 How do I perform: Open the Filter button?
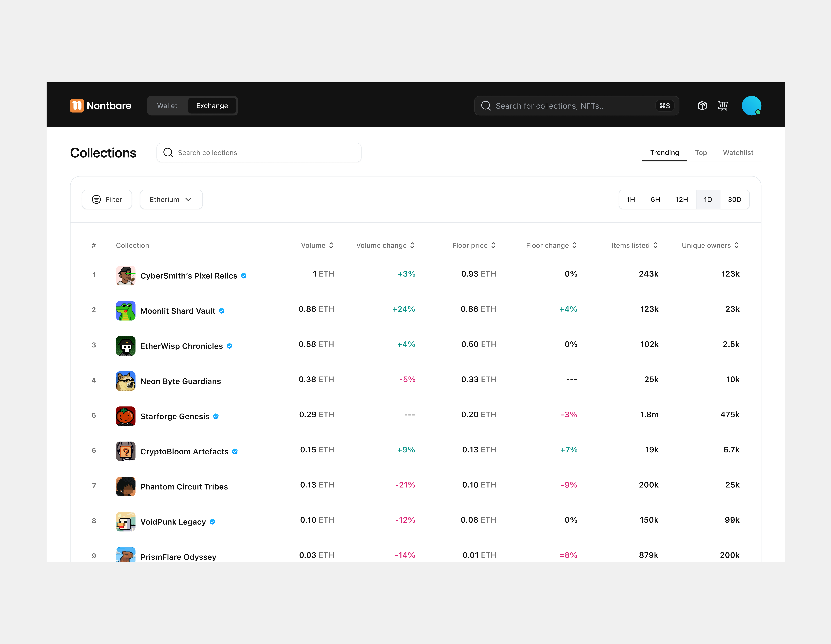[x=107, y=199]
